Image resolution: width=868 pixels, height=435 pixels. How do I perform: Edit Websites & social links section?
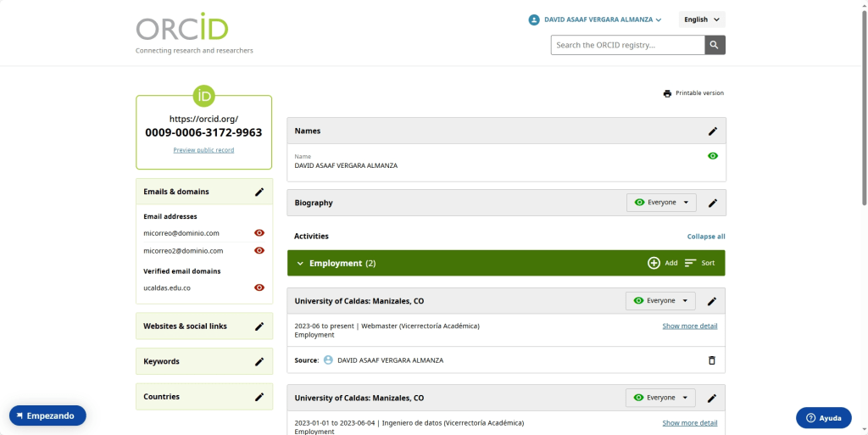259,326
